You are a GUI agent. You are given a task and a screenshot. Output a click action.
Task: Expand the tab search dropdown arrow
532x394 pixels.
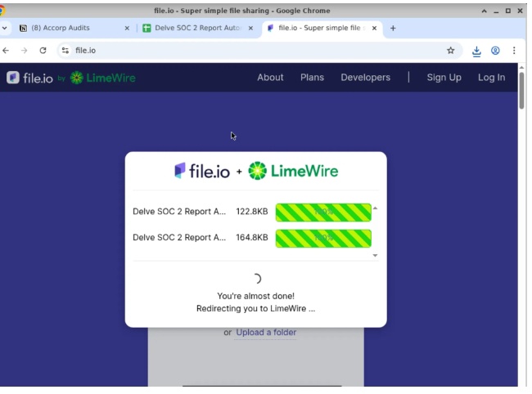pyautogui.click(x=4, y=28)
